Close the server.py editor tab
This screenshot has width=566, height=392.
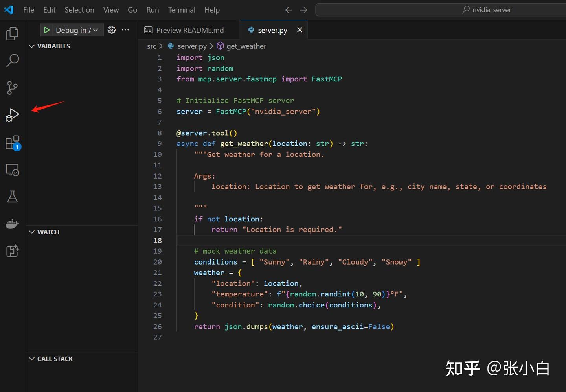click(x=300, y=30)
